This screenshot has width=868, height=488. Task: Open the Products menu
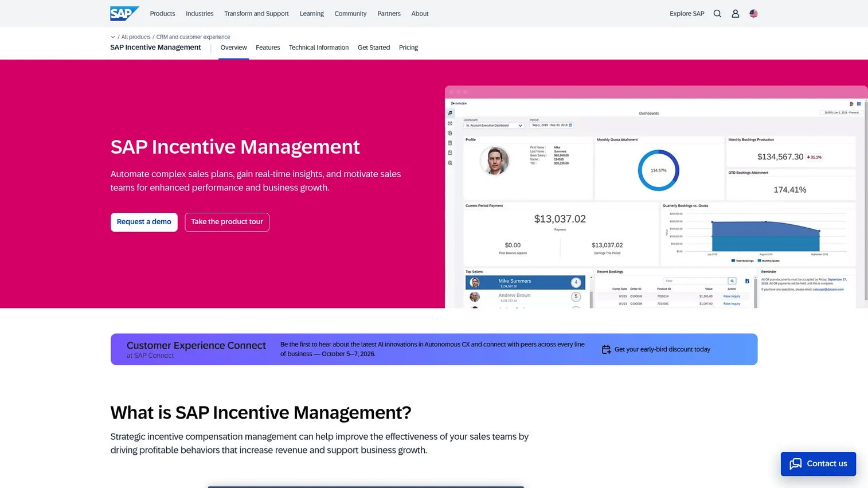(x=162, y=14)
